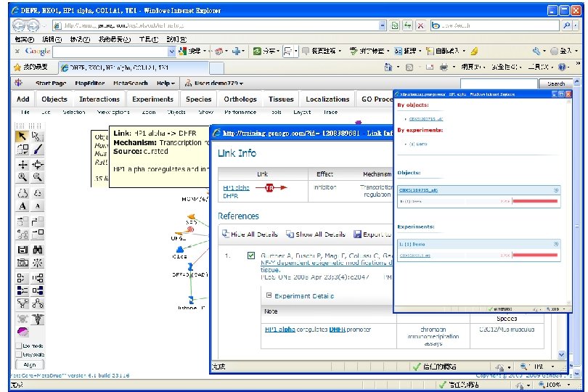The height and width of the screenshot is (392, 588).
Task: Click the dark blue nodes layout icon at left
Action: point(23,290)
